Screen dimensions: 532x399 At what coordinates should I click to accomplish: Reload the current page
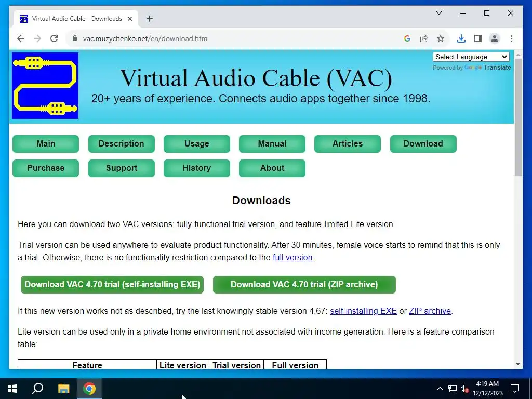(x=54, y=38)
